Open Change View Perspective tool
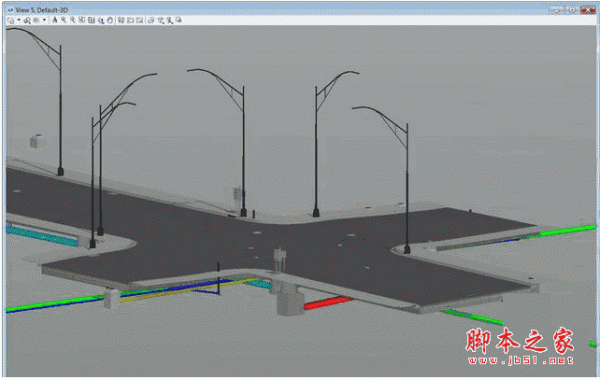Screen dimensions: 600x380 tap(151, 20)
